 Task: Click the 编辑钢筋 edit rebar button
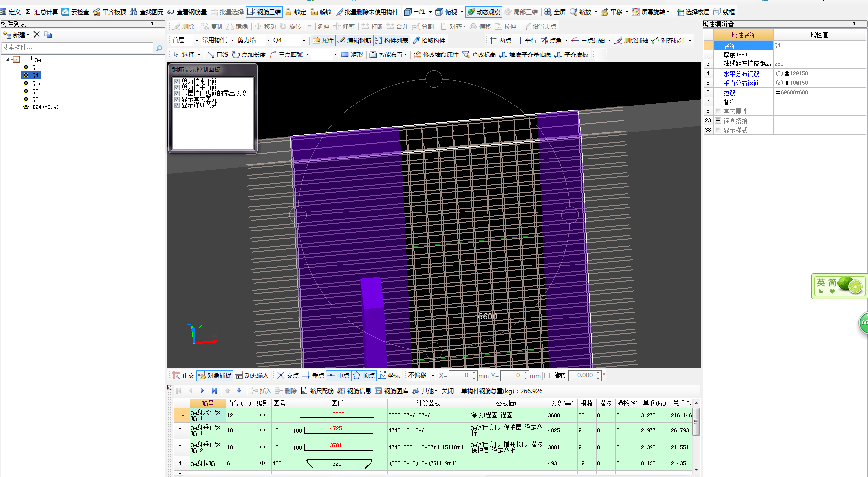354,40
